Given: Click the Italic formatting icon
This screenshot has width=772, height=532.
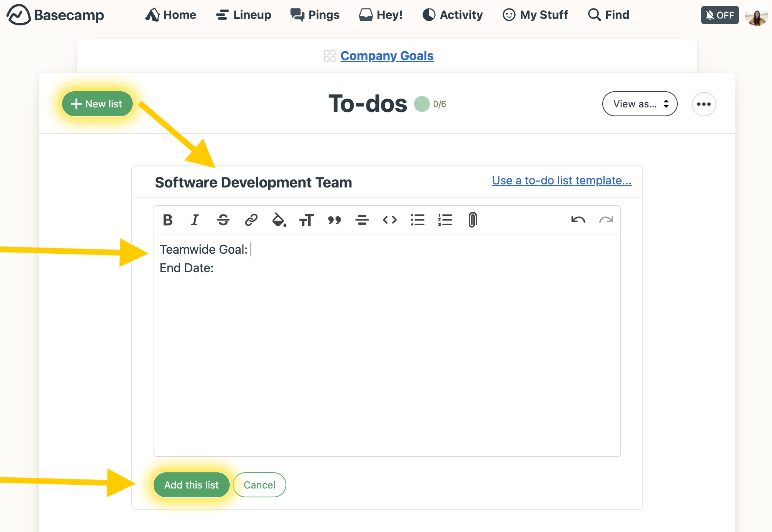Looking at the screenshot, I should pos(196,219).
